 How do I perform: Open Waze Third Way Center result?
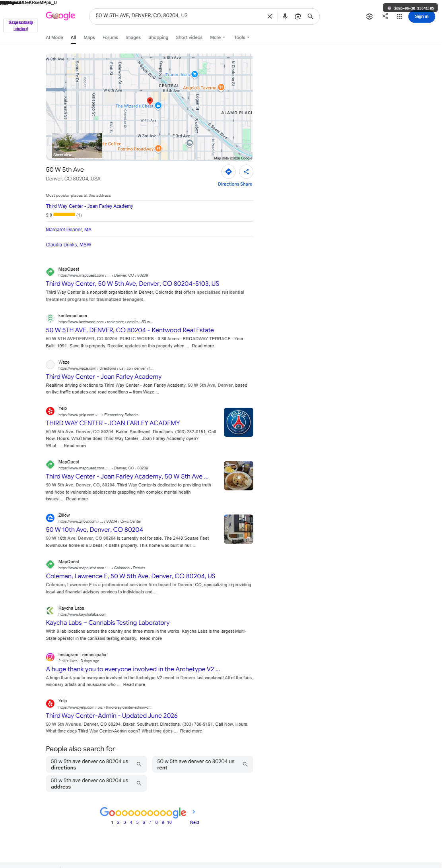coord(104,377)
